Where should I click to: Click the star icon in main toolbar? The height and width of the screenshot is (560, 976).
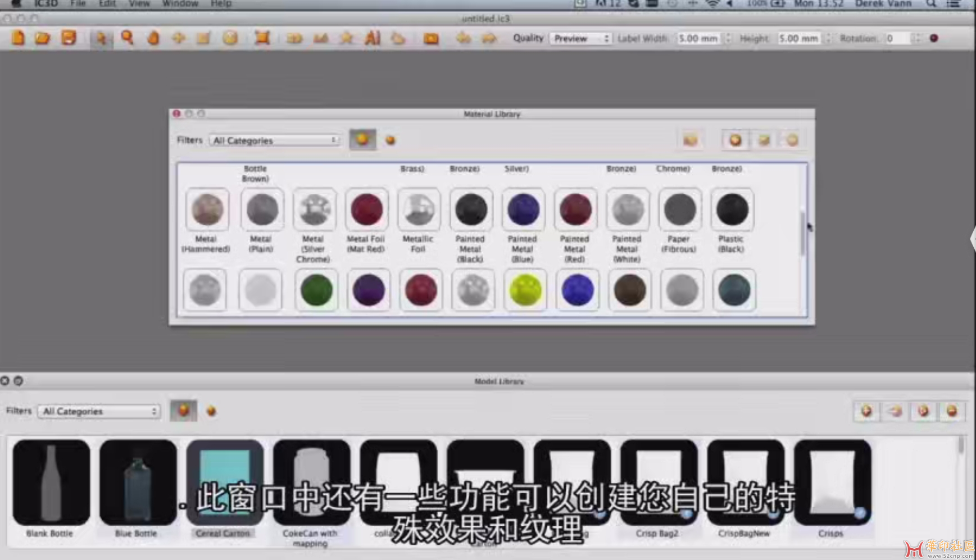coord(347,38)
